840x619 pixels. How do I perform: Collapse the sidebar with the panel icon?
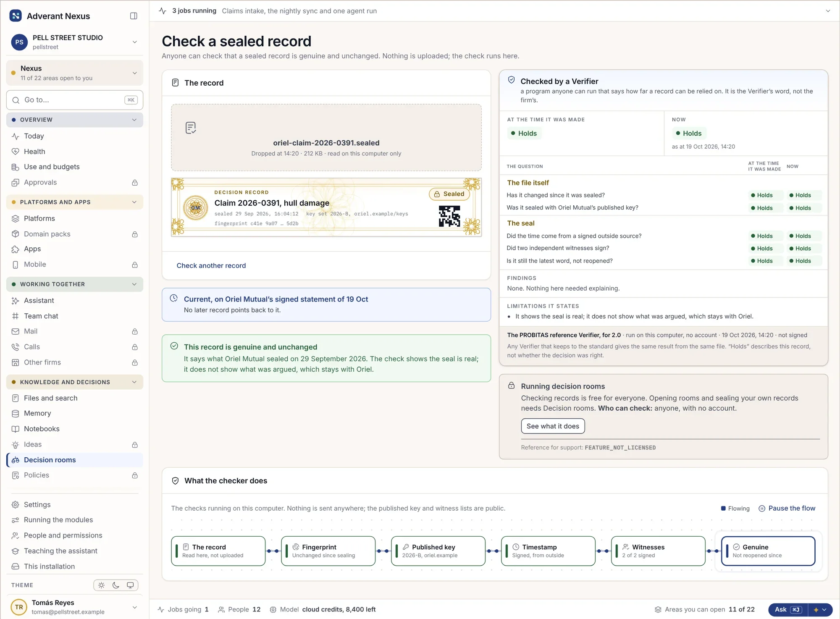click(x=134, y=16)
